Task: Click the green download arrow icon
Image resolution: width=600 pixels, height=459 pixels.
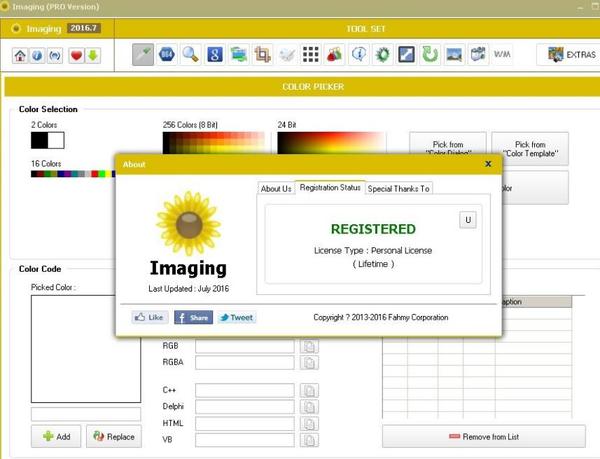Action: 92,55
